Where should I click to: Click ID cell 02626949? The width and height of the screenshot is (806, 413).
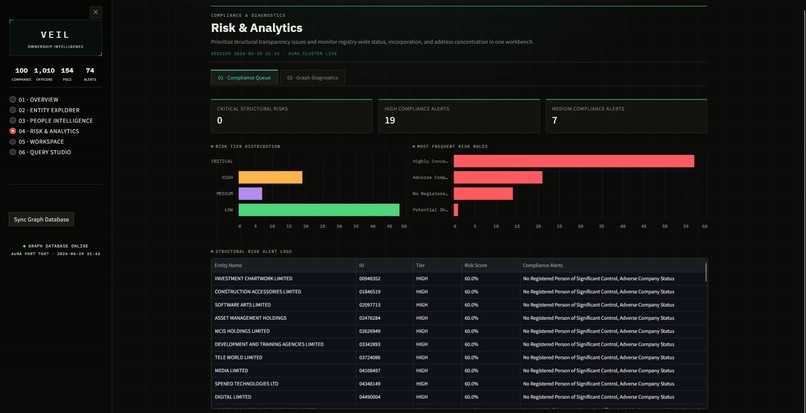tap(384, 331)
